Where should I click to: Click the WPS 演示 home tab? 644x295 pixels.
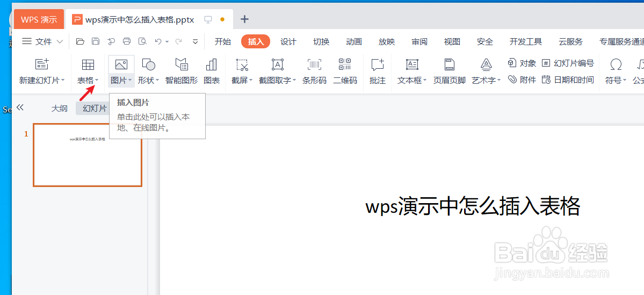(x=39, y=19)
